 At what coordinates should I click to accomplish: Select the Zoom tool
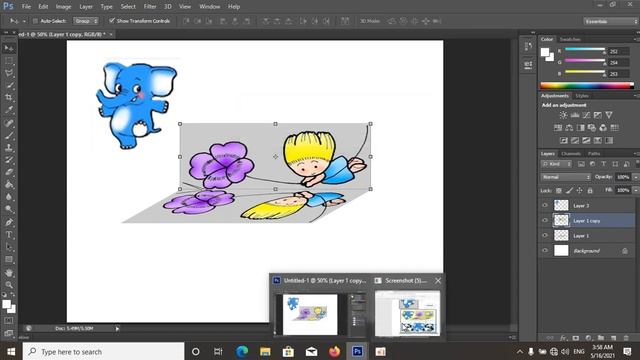tap(9, 285)
